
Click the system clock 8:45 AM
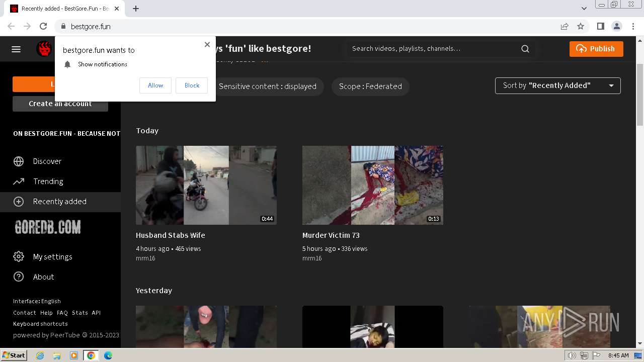click(618, 355)
